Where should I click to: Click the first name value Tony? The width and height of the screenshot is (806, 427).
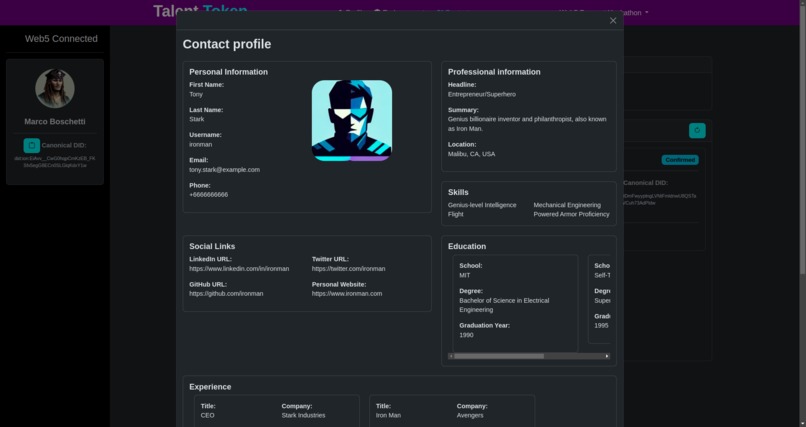point(196,94)
